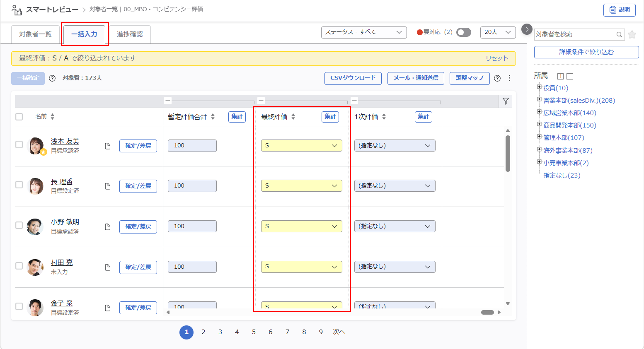Go to next page with 次へ
Image resolution: width=644 pixels, height=349 pixels.
pos(339,332)
